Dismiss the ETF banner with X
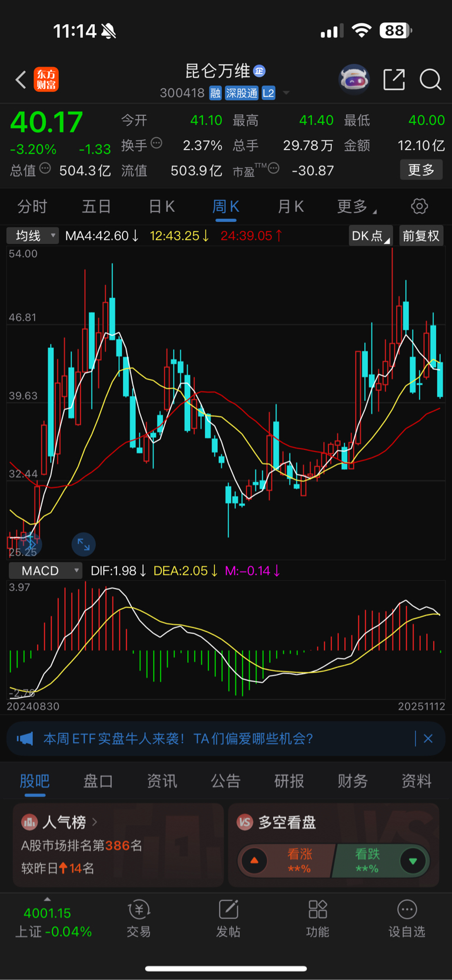Image resolution: width=452 pixels, height=980 pixels. pyautogui.click(x=428, y=739)
